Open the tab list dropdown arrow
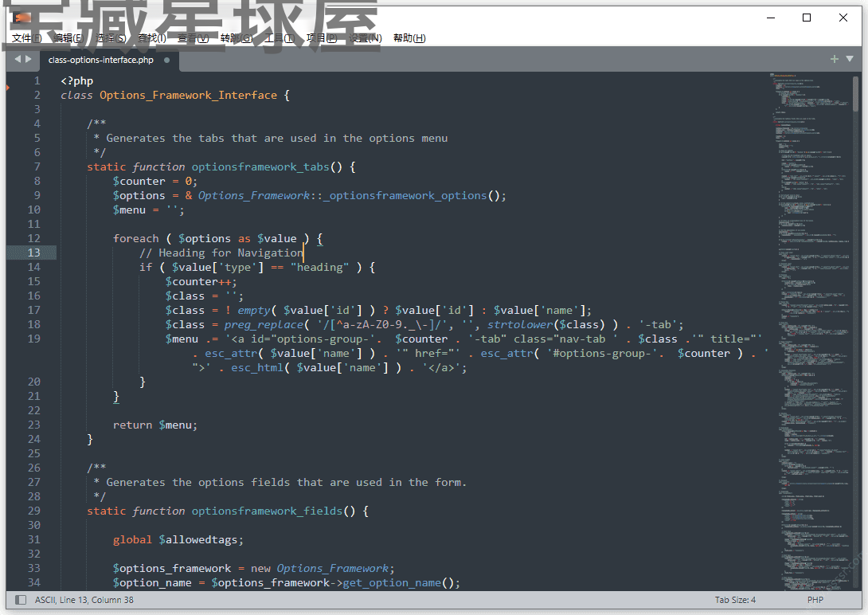Image resolution: width=868 pixels, height=615 pixels. (850, 59)
